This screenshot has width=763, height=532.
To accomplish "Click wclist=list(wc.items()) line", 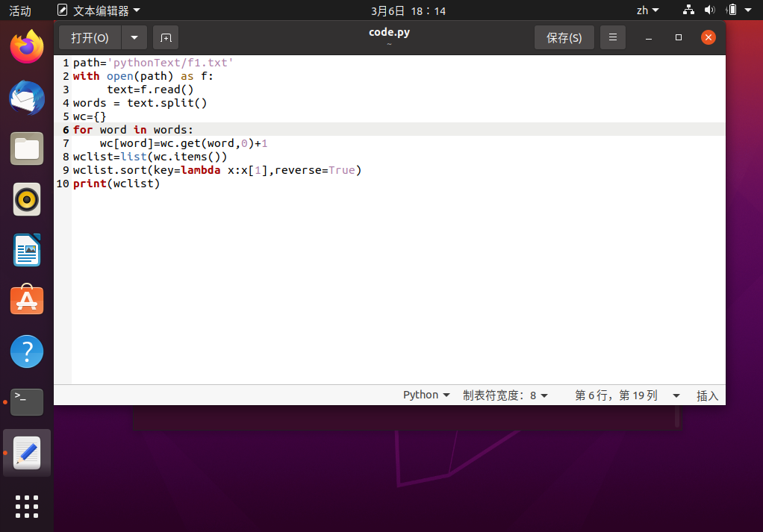I will pos(150,157).
